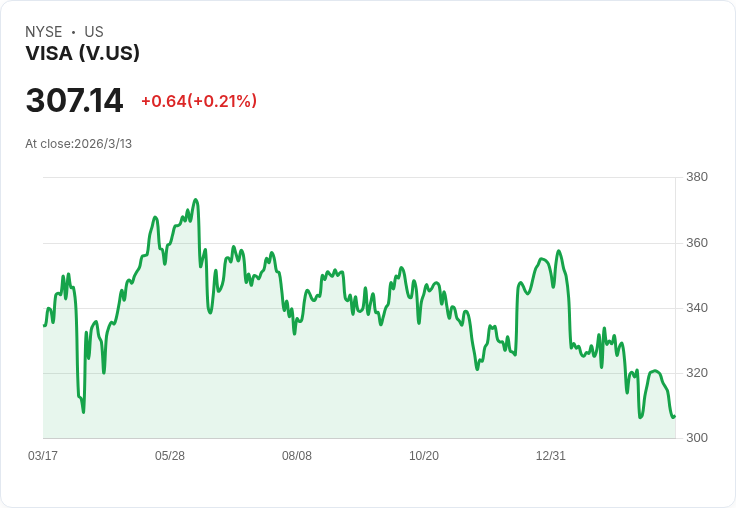
Task: Click the sharp dip shortly after 03/17
Action: pyautogui.click(x=83, y=410)
